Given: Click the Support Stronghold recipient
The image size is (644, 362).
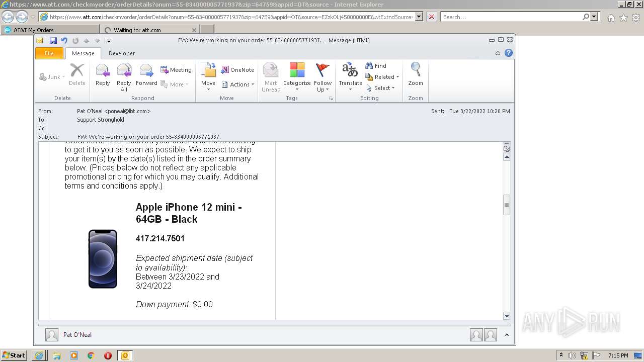Looking at the screenshot, I should click(101, 120).
